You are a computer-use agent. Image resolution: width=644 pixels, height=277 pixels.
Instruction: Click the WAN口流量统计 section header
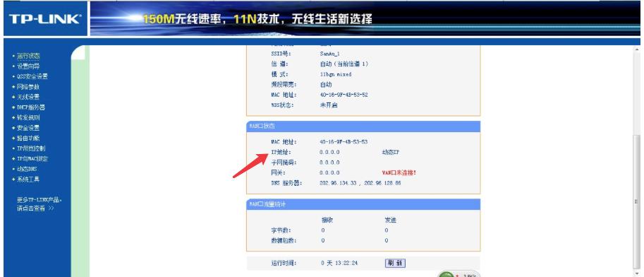click(x=363, y=204)
